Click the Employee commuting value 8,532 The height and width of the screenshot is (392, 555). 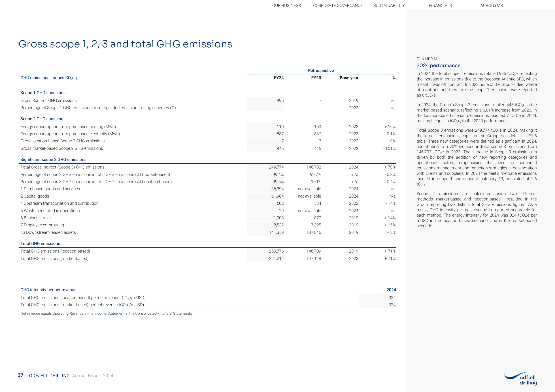pos(279,225)
